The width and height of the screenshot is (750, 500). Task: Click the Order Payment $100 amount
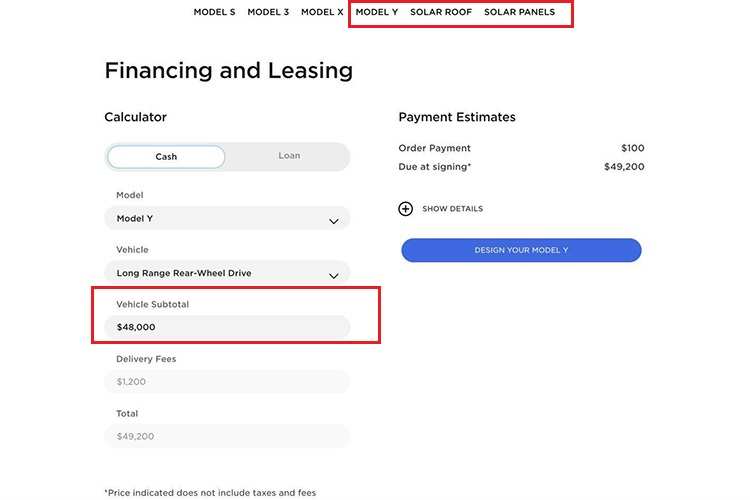[x=632, y=149]
